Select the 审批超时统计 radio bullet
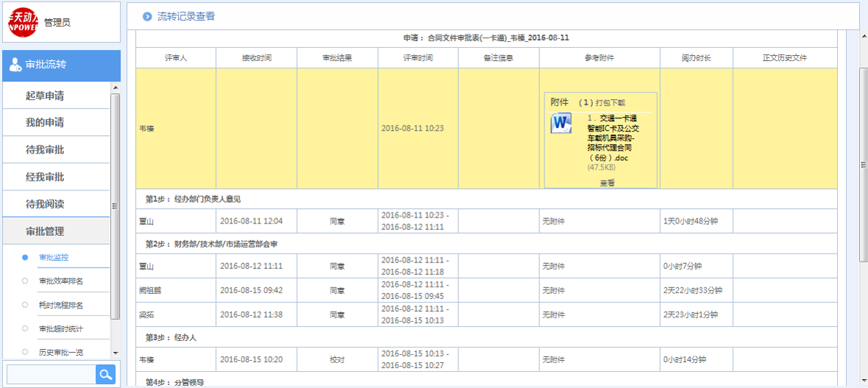The image size is (868, 388). pos(25,328)
